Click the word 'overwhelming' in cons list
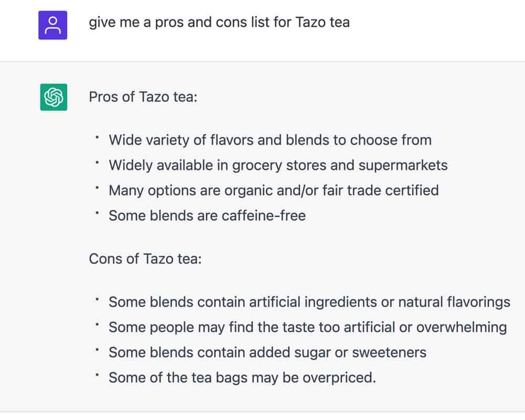Image resolution: width=525 pixels, height=420 pixels. (461, 328)
